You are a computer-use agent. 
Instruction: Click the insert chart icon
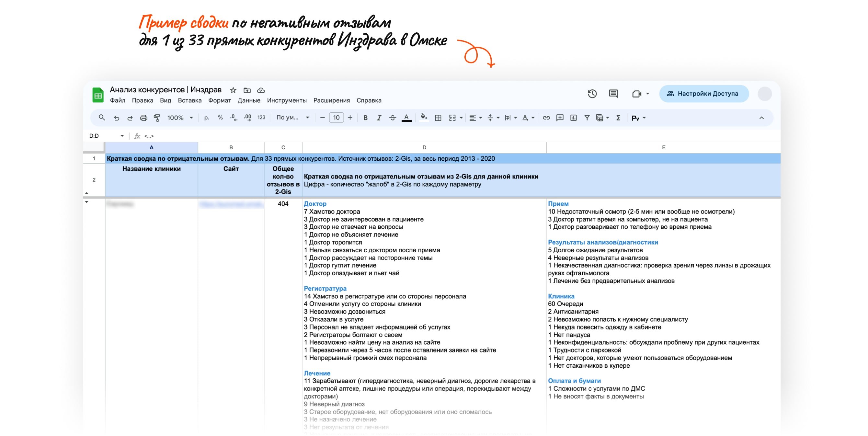tap(574, 118)
